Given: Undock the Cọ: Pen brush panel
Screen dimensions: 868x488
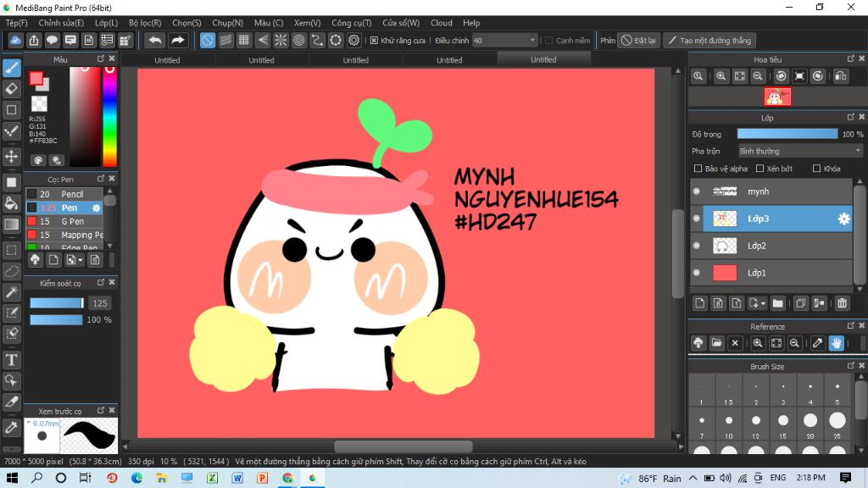Looking at the screenshot, I should [x=101, y=179].
